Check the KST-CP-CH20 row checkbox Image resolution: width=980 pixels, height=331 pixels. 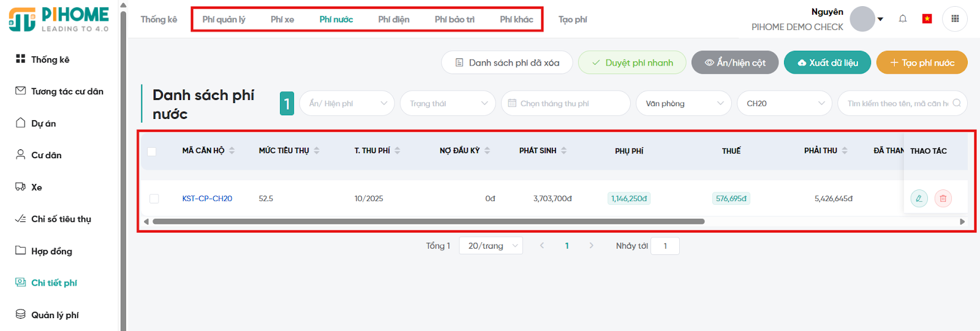154,199
